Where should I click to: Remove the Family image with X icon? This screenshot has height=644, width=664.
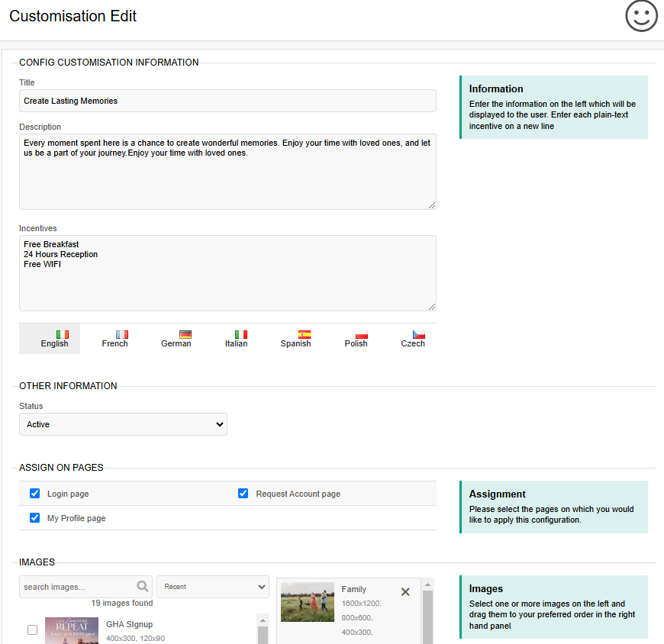(405, 591)
